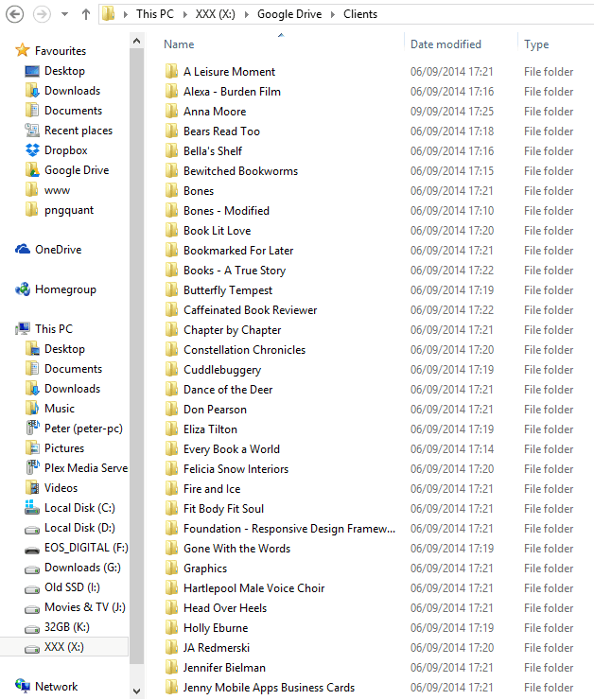Open the Graphics folder
Viewport: 594px width, 700px height.
coord(204,569)
